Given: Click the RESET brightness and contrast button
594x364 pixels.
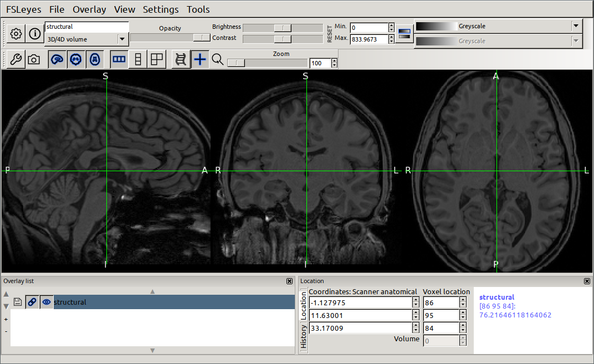Looking at the screenshot, I should pos(330,34).
